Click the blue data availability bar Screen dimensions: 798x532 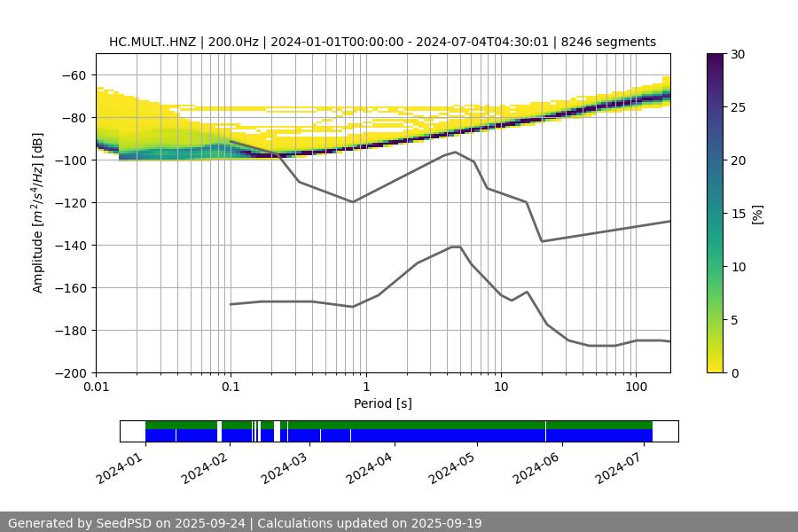click(x=399, y=435)
